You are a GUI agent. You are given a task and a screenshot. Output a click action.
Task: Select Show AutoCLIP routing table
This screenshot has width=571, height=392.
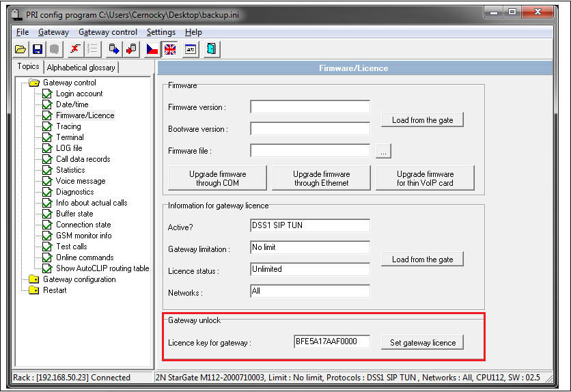102,268
